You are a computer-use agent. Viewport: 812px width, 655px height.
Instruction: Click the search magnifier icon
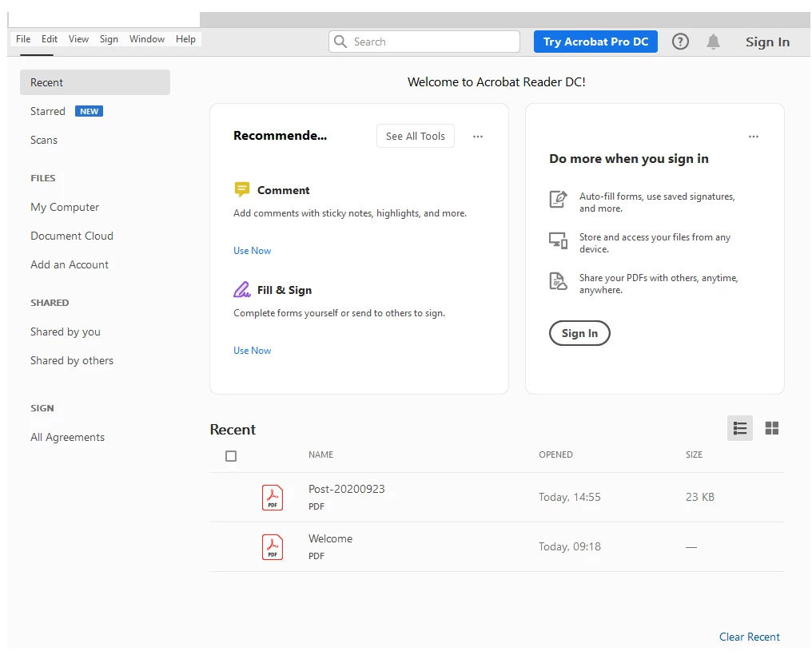tap(340, 42)
